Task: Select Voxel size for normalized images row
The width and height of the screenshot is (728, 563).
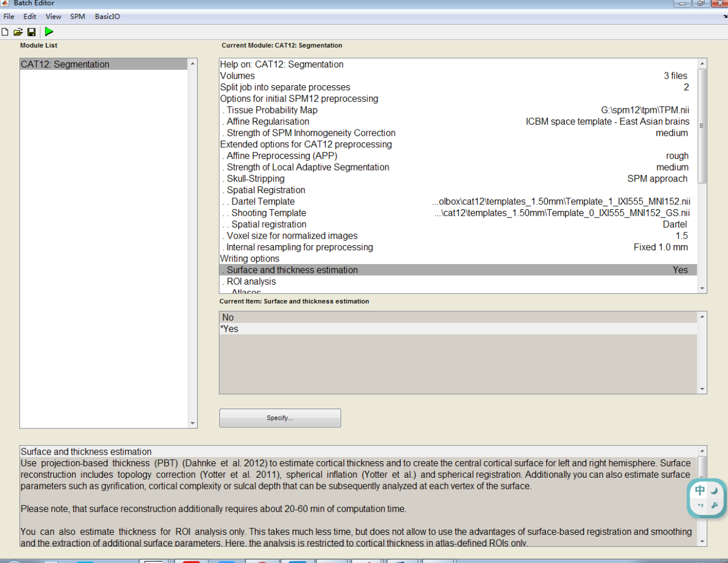Action: (458, 236)
